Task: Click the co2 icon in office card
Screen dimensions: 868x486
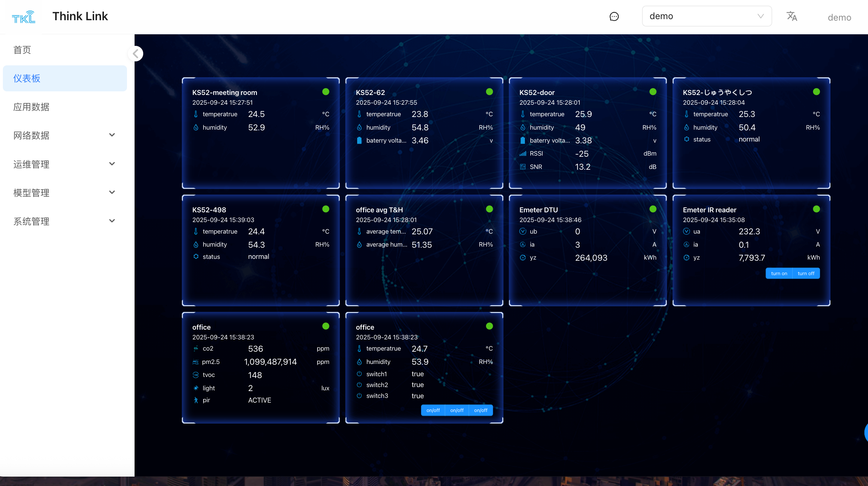Action: click(196, 348)
